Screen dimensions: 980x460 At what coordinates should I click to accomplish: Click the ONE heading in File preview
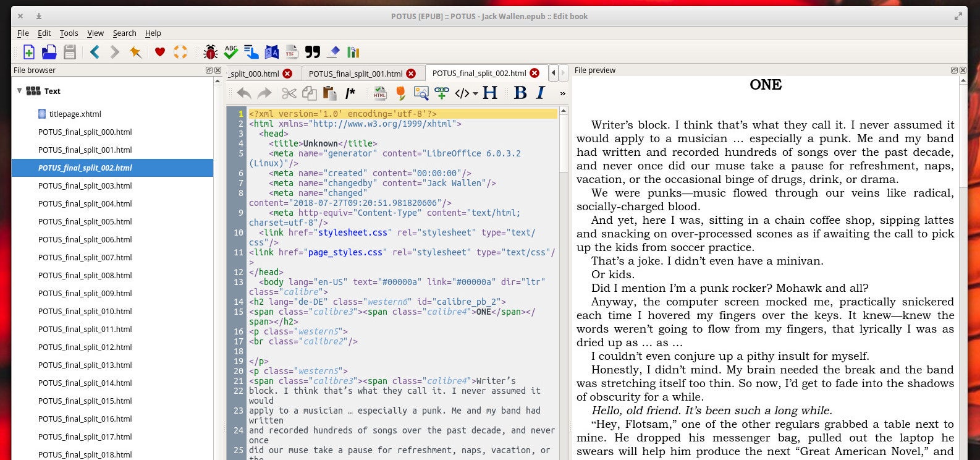(766, 85)
